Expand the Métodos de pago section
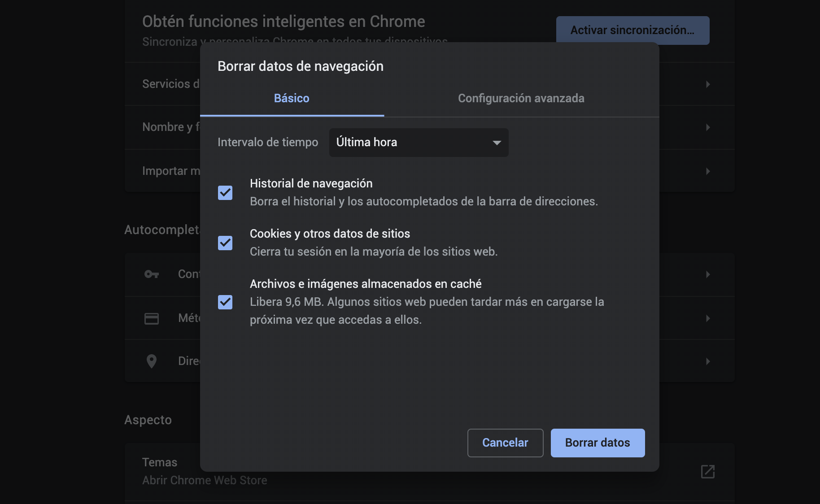 [x=708, y=318]
